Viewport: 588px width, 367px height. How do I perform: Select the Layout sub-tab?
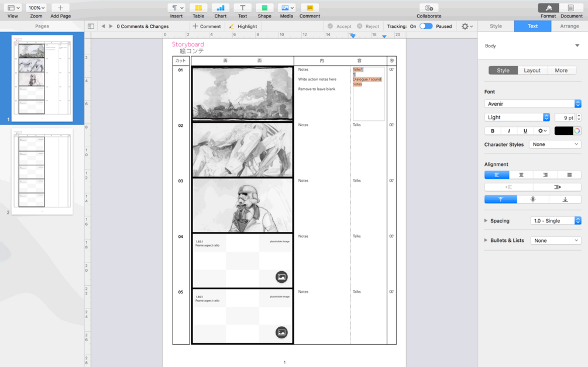tap(532, 70)
